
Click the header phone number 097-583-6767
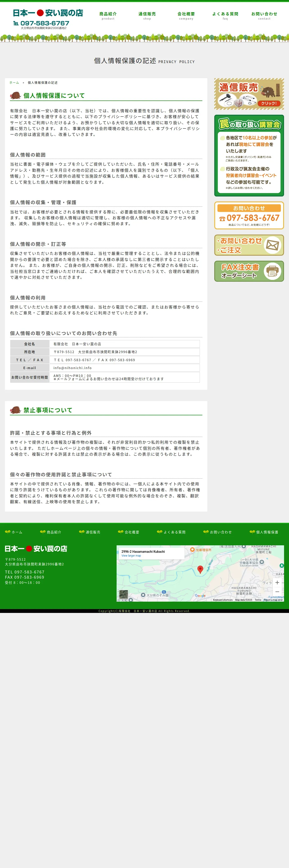(45, 23)
